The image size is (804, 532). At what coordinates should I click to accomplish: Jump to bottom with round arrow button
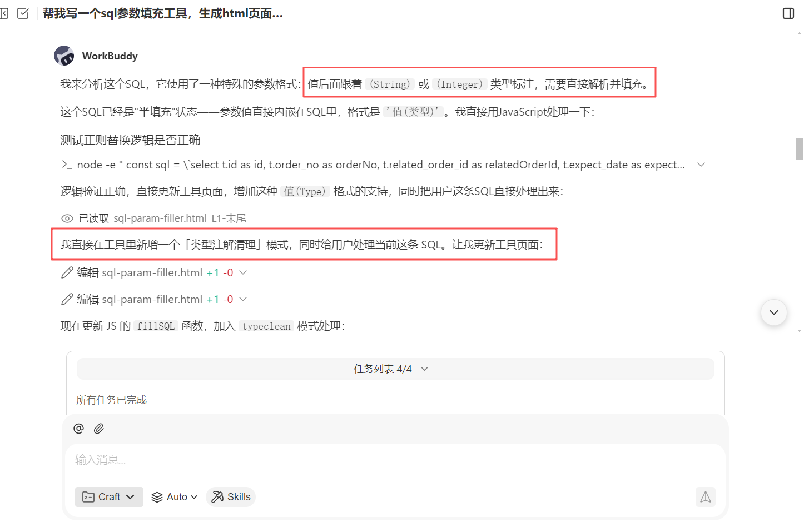pos(773,312)
